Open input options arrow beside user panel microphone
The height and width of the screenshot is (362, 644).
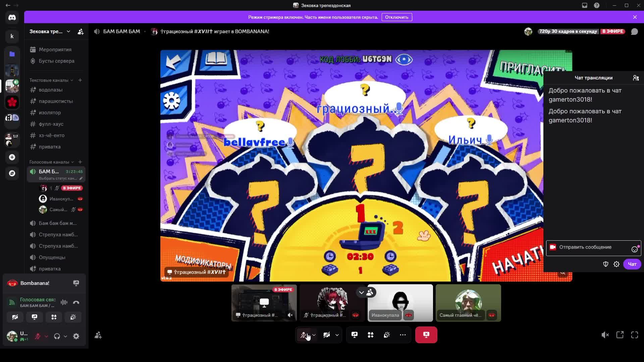coord(46,336)
